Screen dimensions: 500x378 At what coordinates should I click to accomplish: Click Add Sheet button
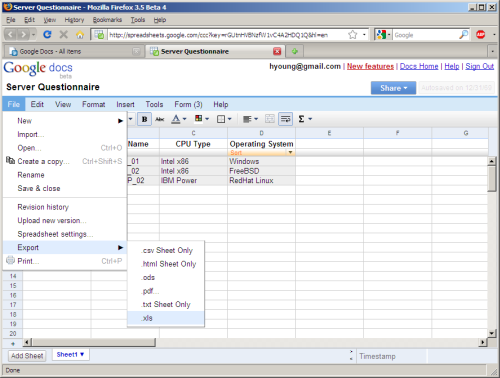(x=27, y=356)
